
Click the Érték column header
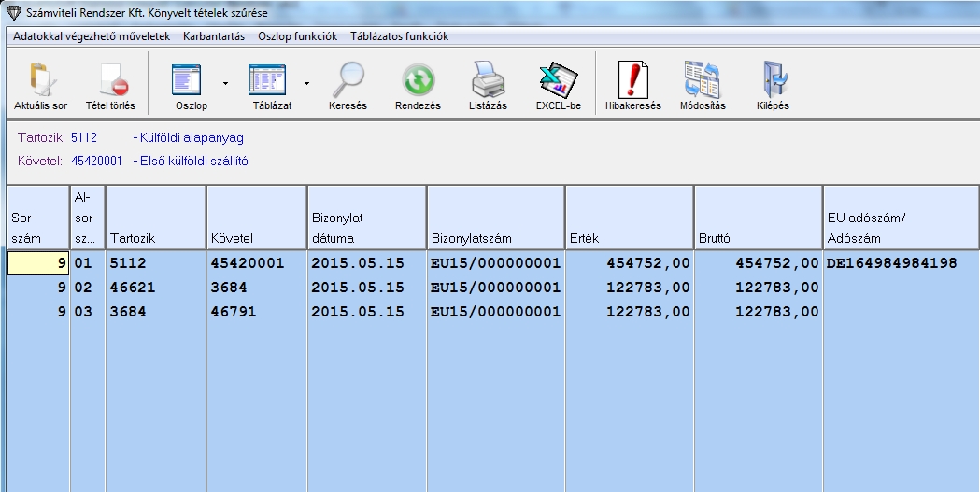click(629, 218)
